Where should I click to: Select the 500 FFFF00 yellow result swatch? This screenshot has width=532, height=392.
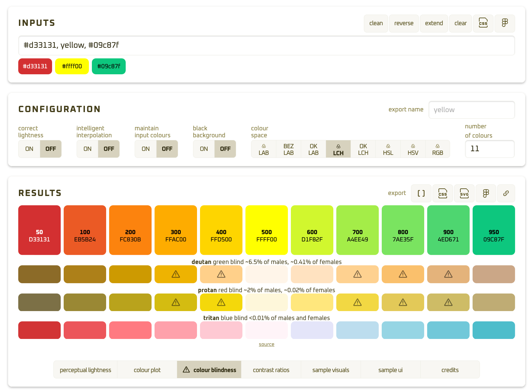click(266, 230)
